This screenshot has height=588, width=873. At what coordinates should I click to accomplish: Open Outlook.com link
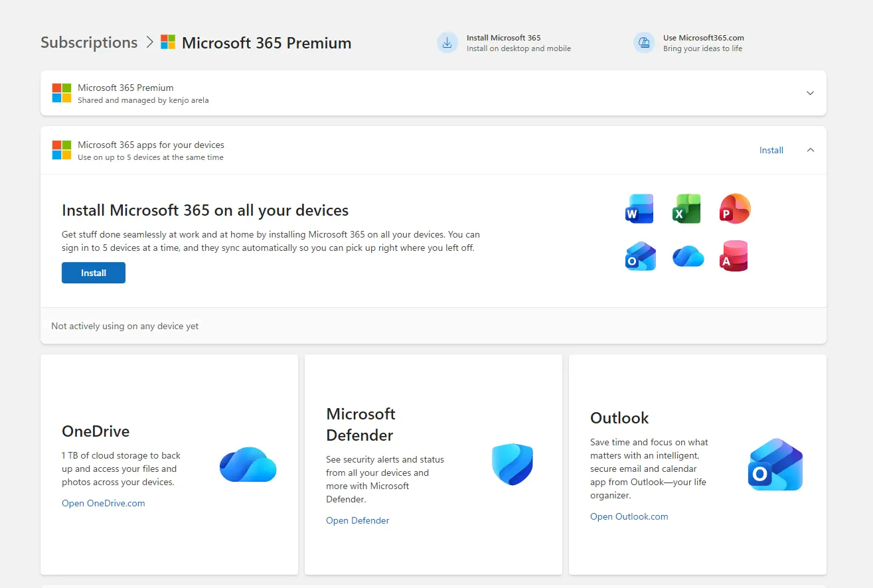(x=629, y=516)
